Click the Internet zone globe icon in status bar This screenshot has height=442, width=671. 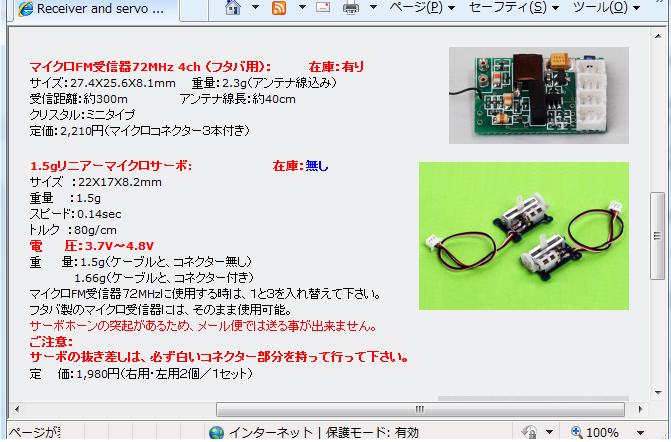(x=217, y=433)
